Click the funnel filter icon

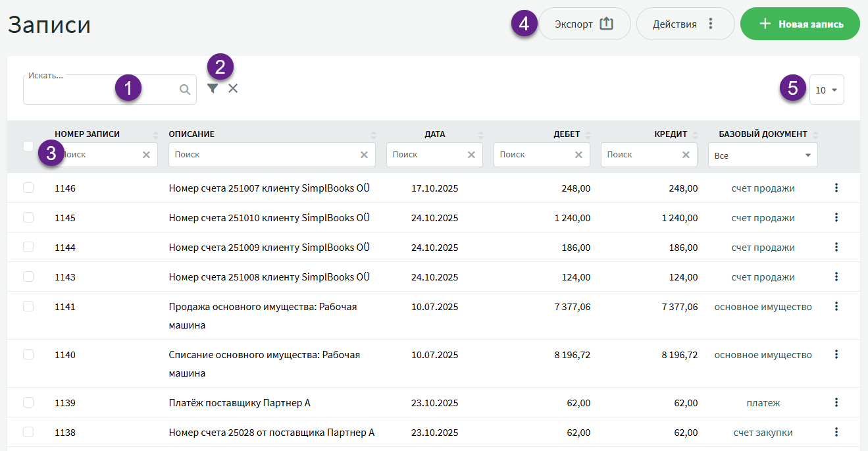[213, 88]
